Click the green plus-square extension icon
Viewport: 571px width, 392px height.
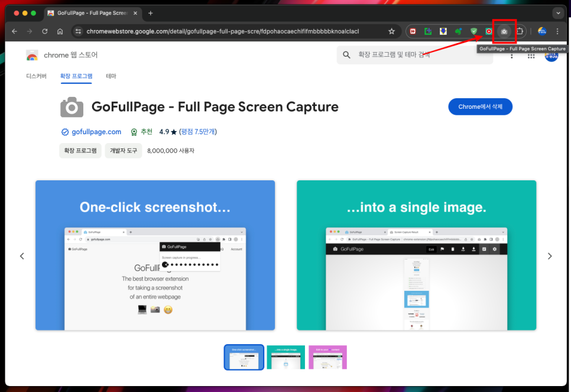(x=428, y=31)
